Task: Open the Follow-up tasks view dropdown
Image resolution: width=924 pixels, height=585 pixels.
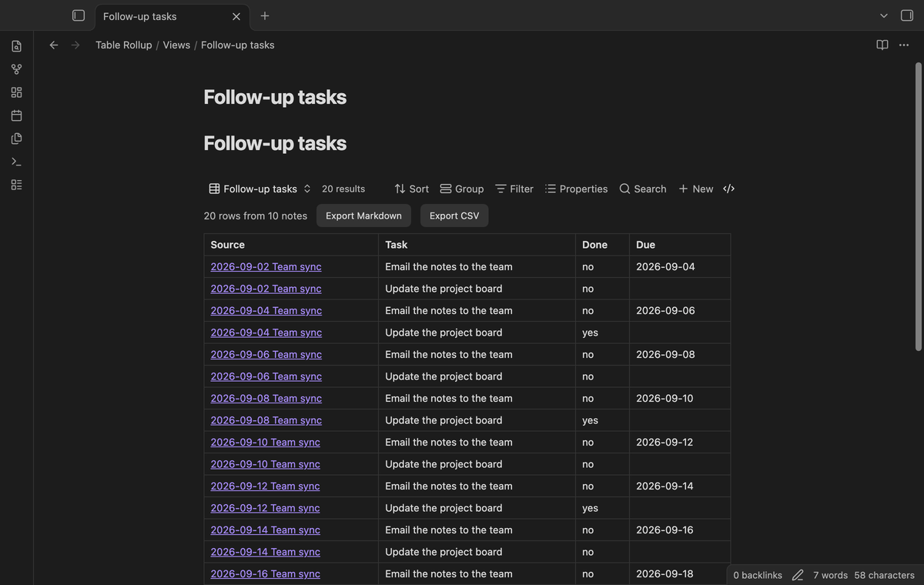Action: coord(259,189)
